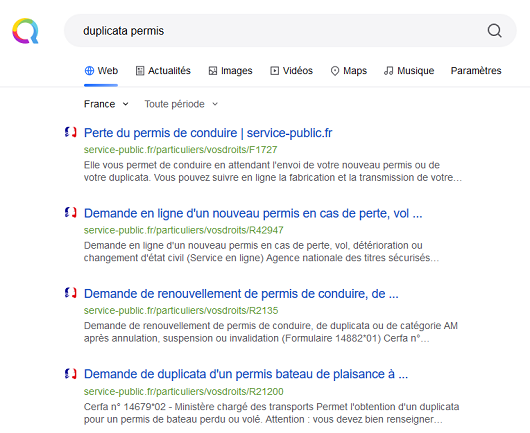This screenshot has width=530, height=433.
Task: Open Demande de duplicata permis bateau link
Action: click(x=246, y=374)
